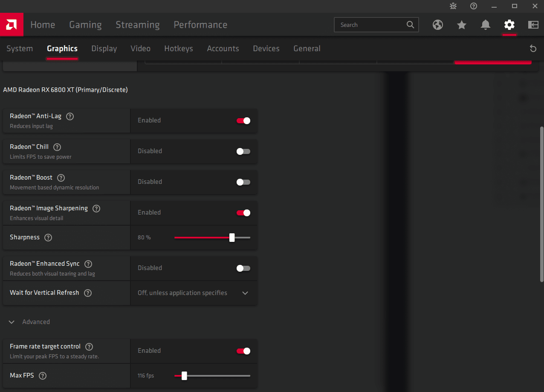The image size is (544, 392).
Task: Enable Radeon Enhanced Sync toggle
Action: (x=243, y=268)
